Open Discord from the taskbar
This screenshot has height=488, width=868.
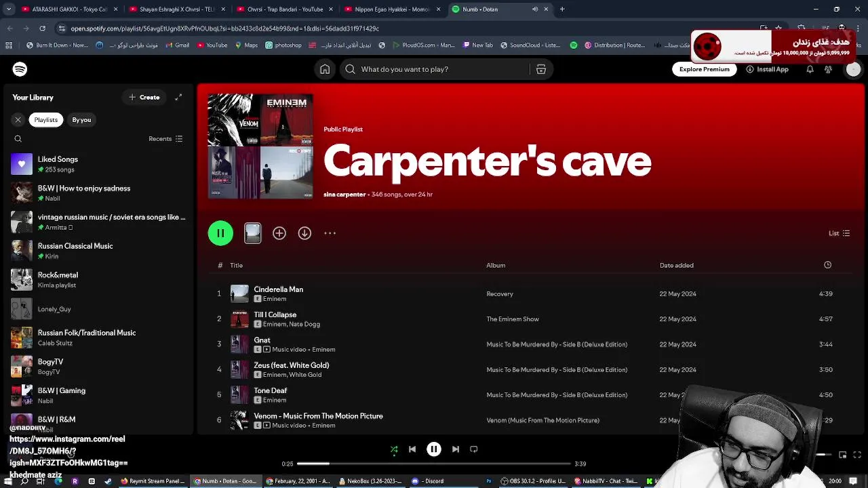429,481
